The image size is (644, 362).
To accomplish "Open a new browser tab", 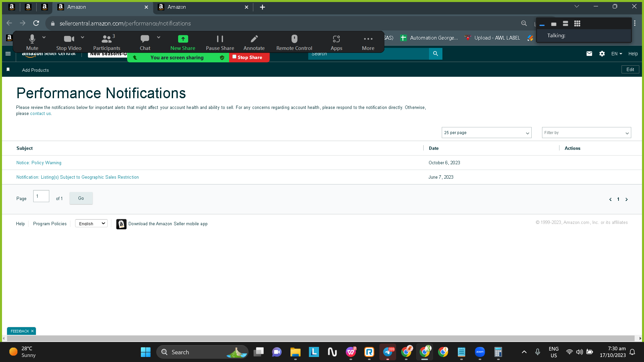I will coord(262,7).
